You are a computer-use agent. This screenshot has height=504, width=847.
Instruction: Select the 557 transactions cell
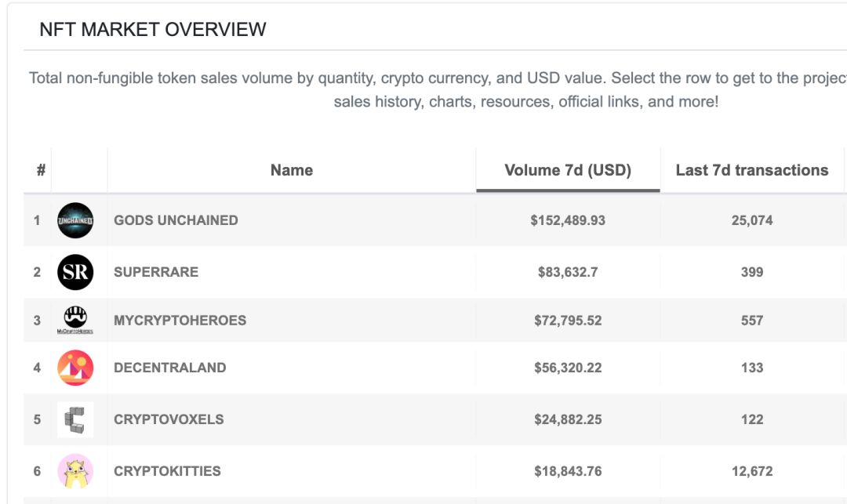[x=752, y=321]
